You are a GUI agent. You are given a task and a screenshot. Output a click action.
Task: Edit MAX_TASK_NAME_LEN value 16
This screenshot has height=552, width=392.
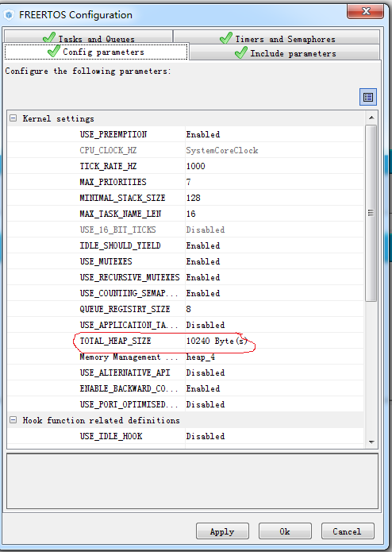(191, 214)
